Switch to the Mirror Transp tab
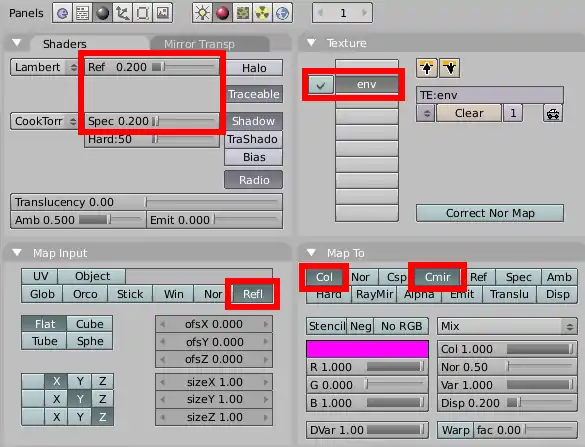Viewport: 585px width, 447px height. [x=200, y=44]
